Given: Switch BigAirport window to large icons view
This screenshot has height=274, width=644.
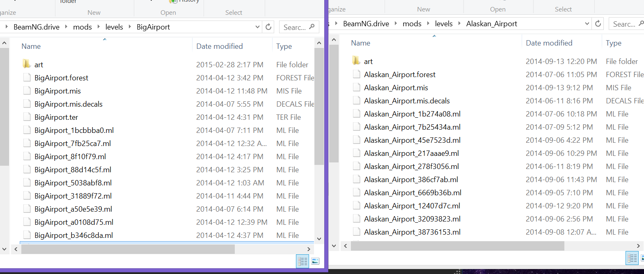Looking at the screenshot, I should [315, 261].
